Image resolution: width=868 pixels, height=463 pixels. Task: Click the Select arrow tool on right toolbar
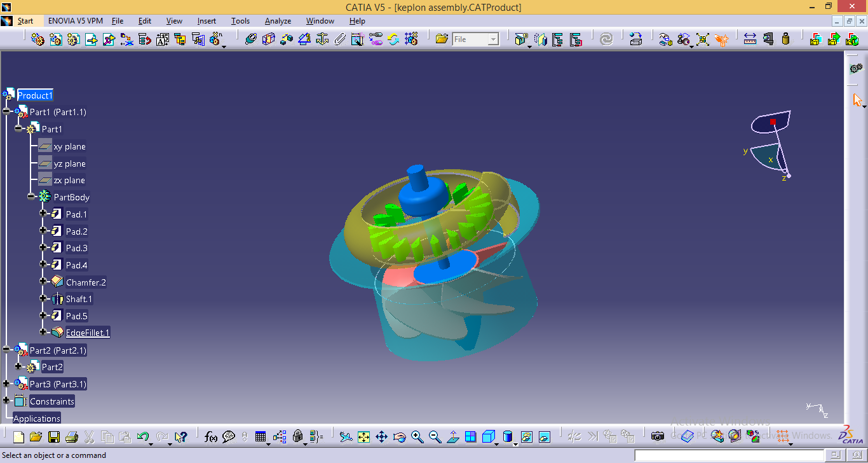(x=857, y=100)
